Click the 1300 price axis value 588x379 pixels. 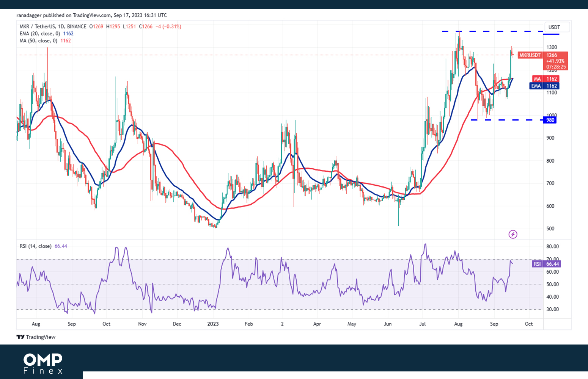pos(552,47)
